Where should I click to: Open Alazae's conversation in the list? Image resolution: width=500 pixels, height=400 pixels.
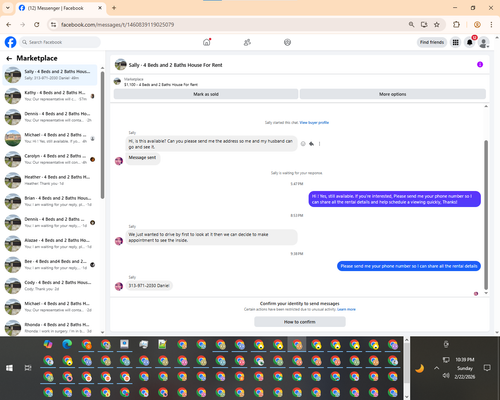(50, 243)
